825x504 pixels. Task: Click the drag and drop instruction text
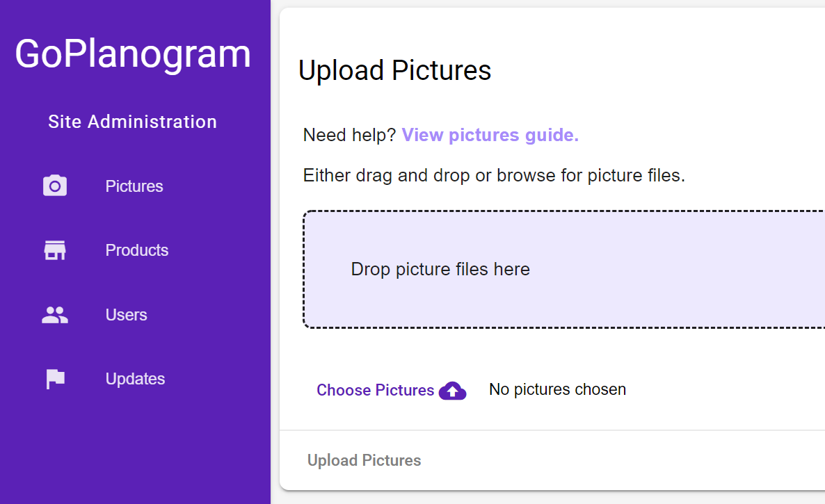tap(494, 176)
